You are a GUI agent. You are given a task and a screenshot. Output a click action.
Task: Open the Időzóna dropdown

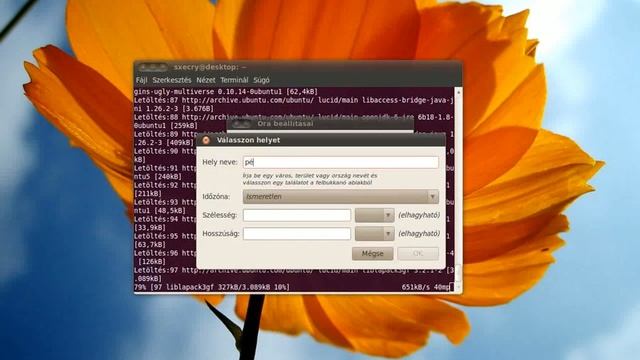[x=341, y=197]
